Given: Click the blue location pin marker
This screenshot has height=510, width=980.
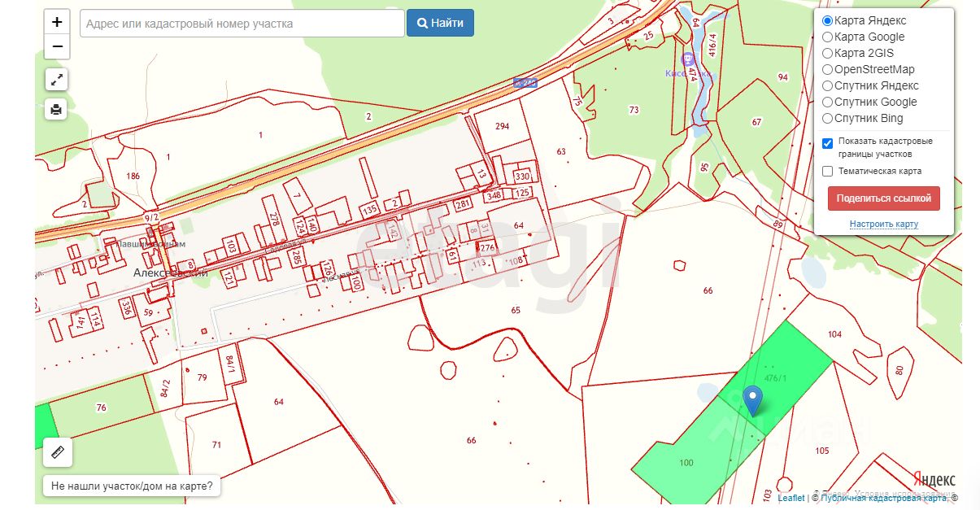Looking at the screenshot, I should (x=753, y=401).
